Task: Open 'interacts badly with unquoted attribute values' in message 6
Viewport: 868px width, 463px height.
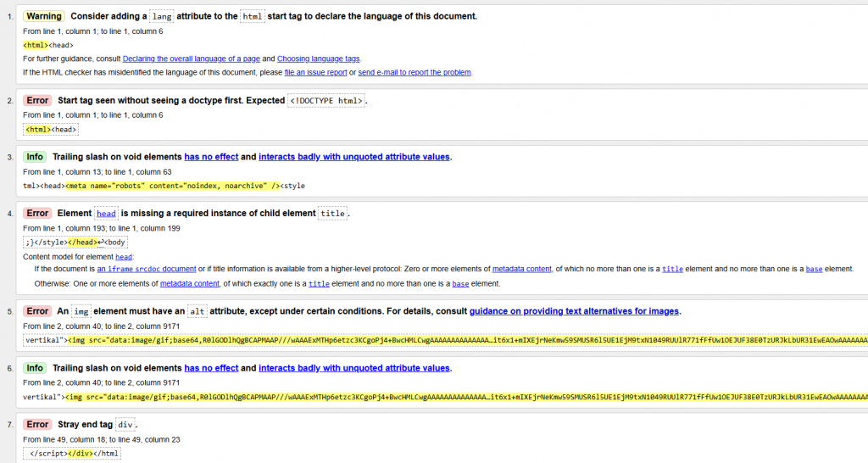Action: (354, 368)
